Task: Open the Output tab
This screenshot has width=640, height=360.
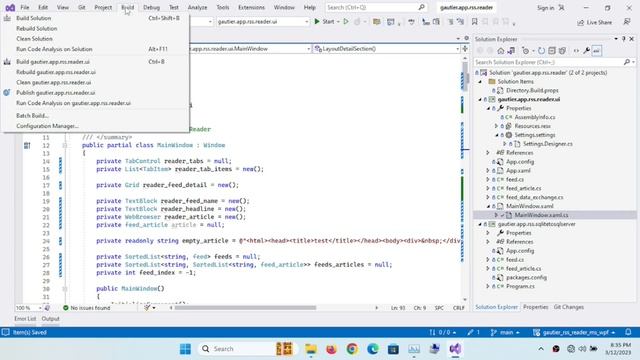Action: click(x=51, y=319)
